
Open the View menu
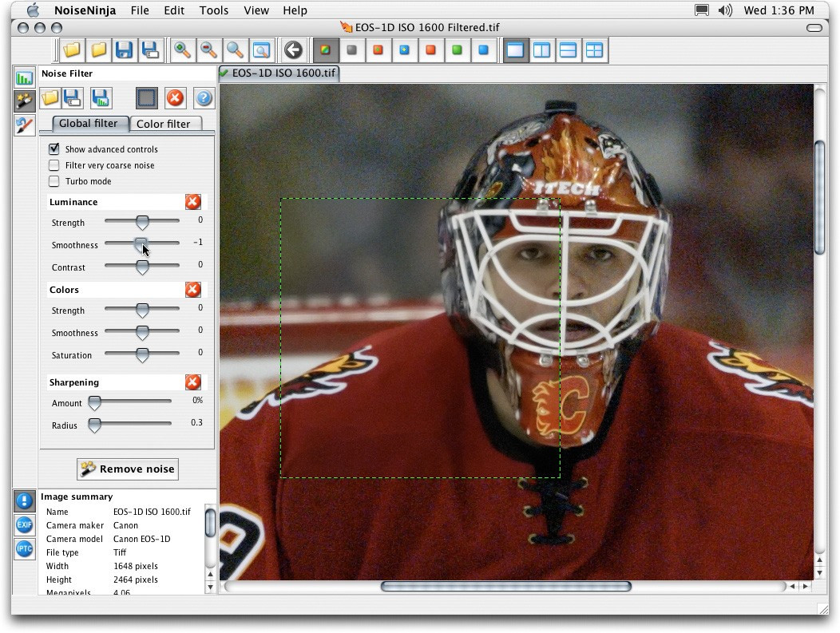tap(256, 10)
